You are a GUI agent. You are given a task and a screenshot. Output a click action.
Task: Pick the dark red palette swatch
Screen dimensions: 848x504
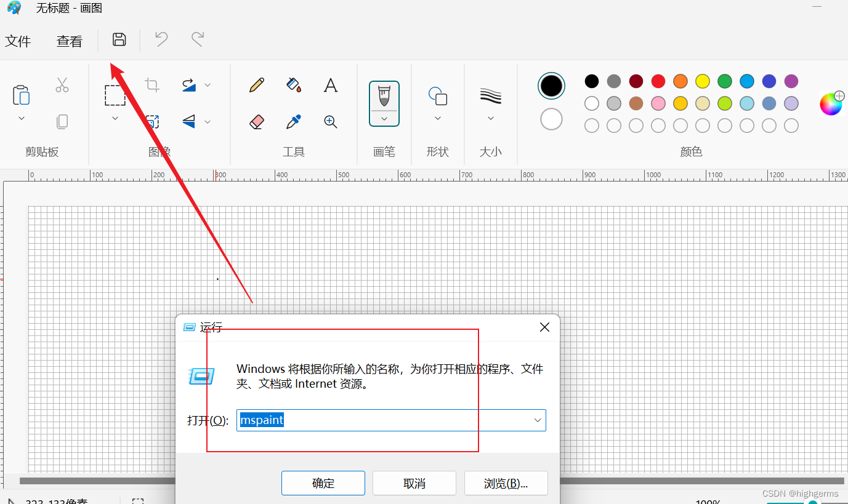coord(636,81)
